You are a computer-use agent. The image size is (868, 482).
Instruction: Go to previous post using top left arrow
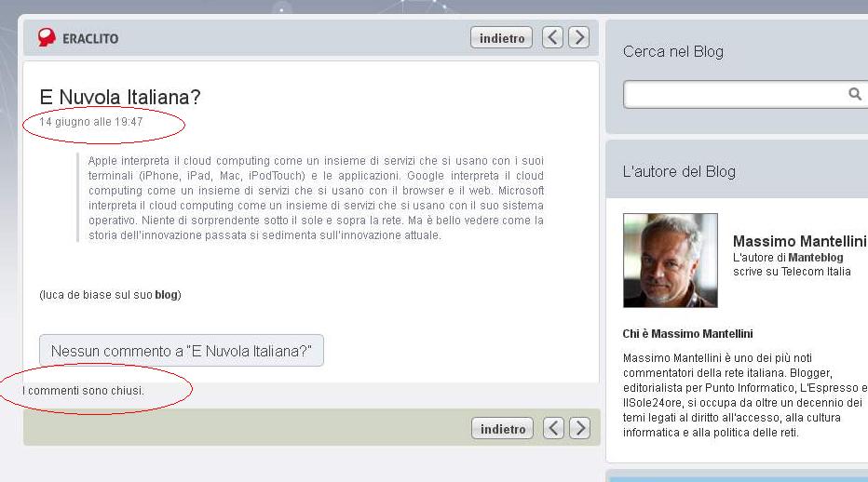[x=552, y=37]
